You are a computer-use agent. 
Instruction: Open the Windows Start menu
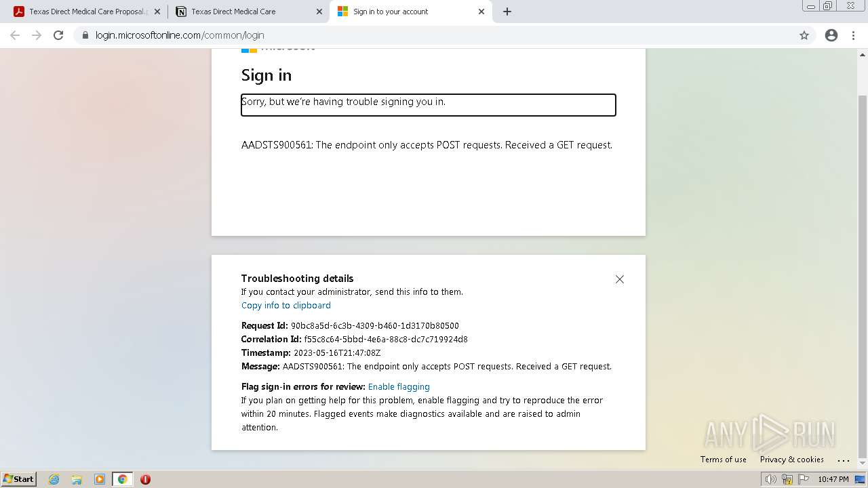[x=19, y=479]
